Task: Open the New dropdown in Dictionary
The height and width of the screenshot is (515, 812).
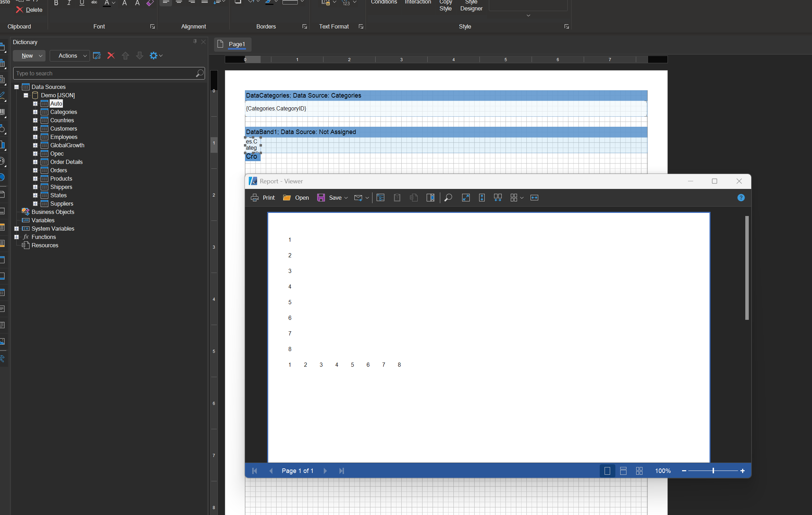Action: (29, 56)
